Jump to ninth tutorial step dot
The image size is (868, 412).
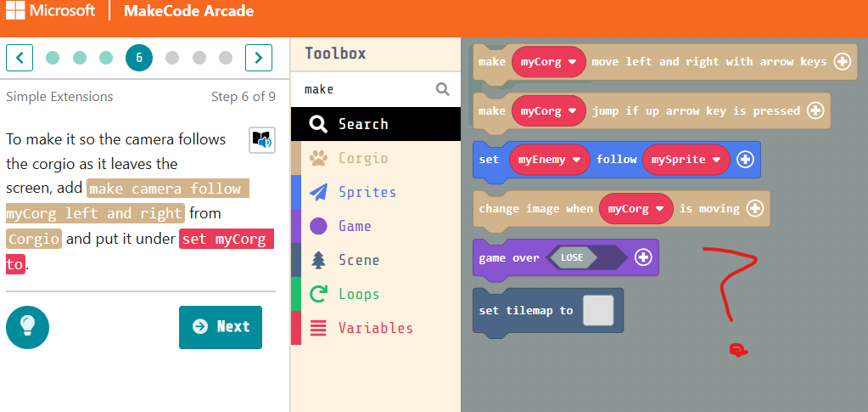point(226,58)
